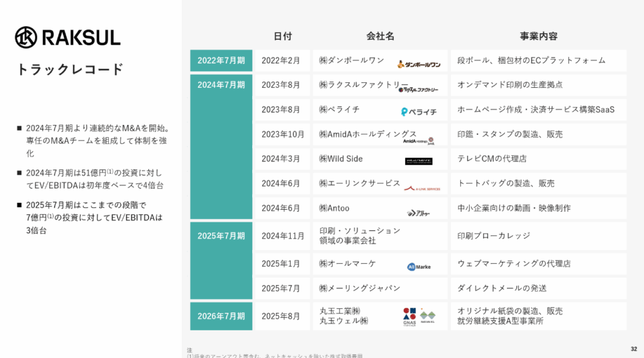Click the A-LINK SERVICES red logo

tap(422, 188)
